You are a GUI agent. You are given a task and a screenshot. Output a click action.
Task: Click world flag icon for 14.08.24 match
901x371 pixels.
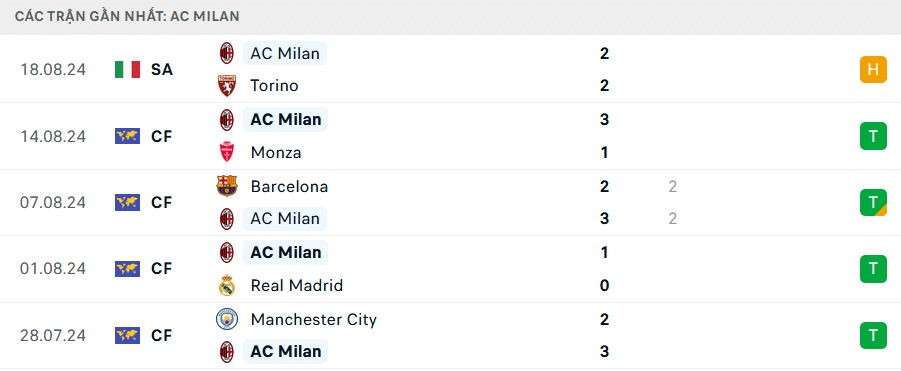click(x=128, y=136)
